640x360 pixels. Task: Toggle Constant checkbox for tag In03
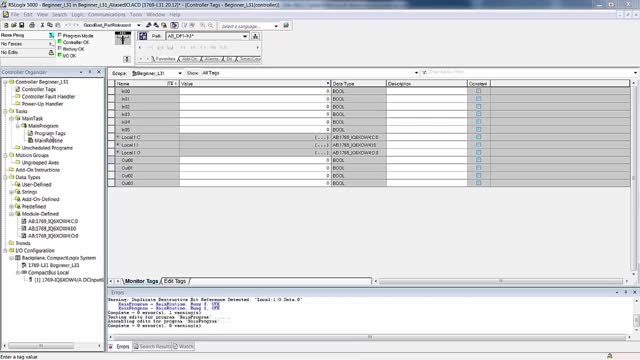tap(478, 114)
